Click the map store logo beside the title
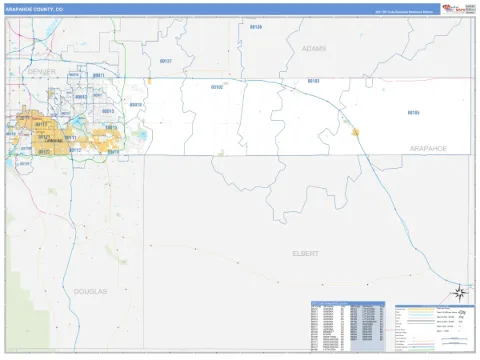This screenshot has height=360, width=480. point(459,9)
